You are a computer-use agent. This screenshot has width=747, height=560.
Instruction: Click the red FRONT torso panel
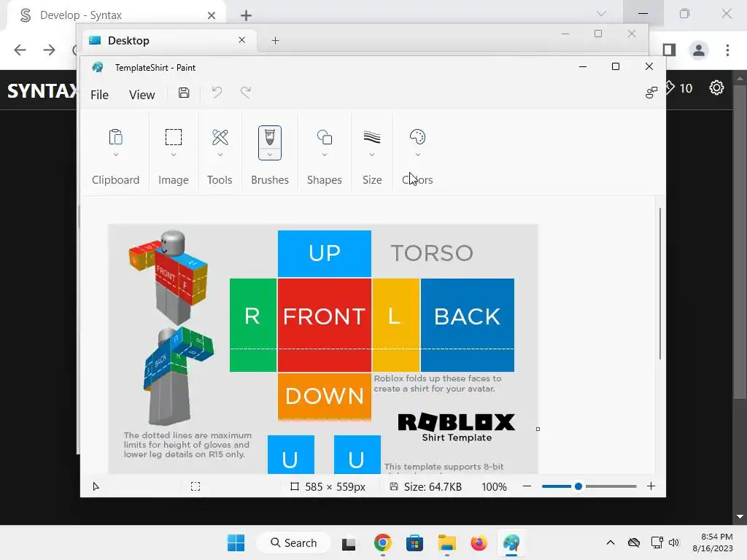tap(325, 325)
